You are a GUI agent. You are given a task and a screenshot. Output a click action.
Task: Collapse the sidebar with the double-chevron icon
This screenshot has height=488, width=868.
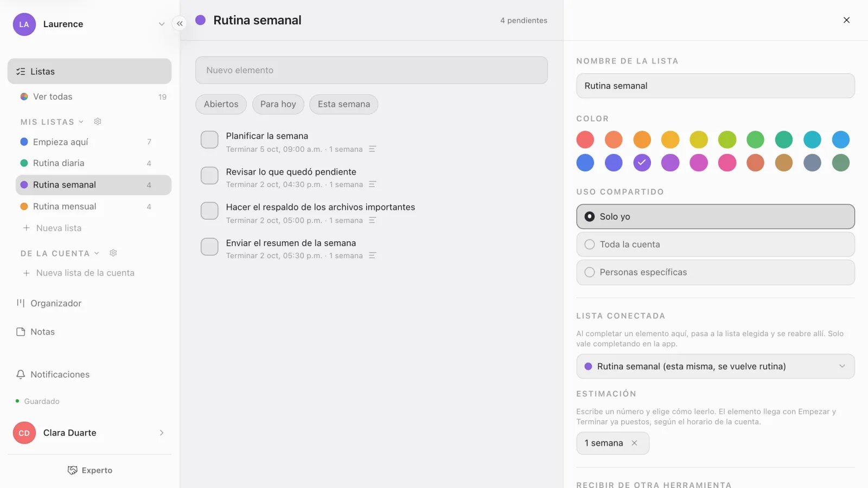[x=180, y=23]
